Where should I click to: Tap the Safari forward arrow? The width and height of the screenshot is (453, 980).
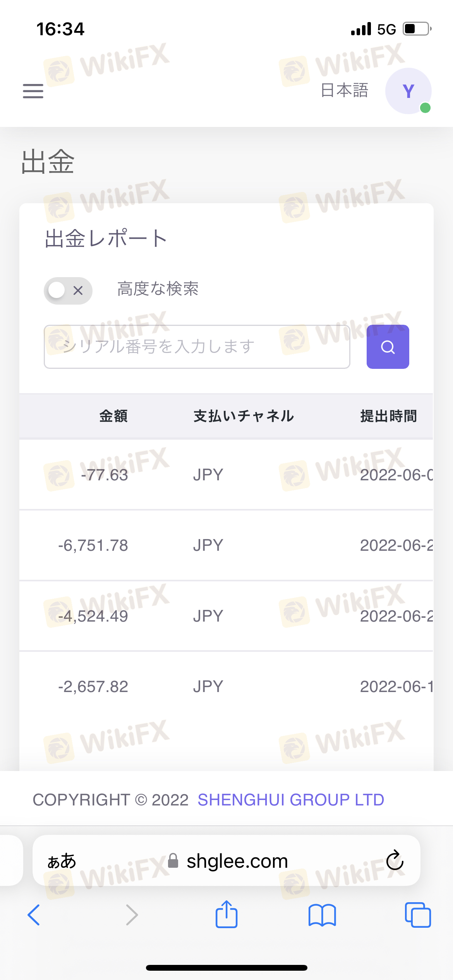(x=132, y=915)
